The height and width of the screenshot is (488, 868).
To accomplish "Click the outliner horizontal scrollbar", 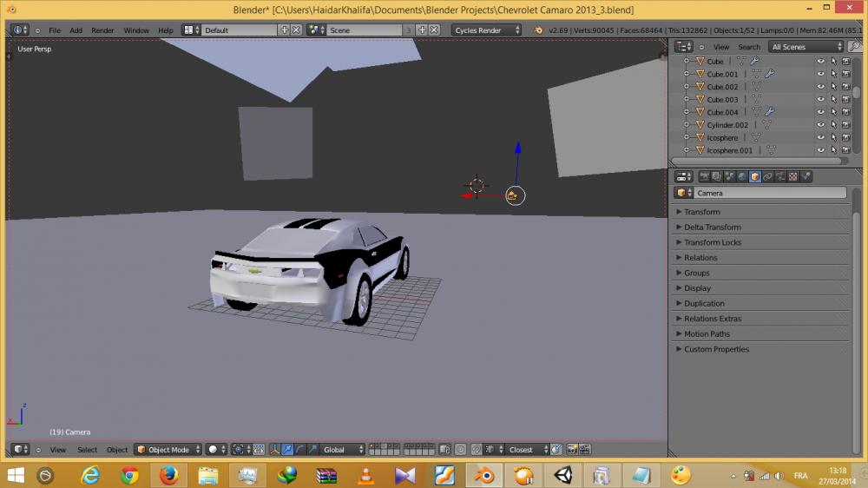I will pyautogui.click(x=757, y=162).
